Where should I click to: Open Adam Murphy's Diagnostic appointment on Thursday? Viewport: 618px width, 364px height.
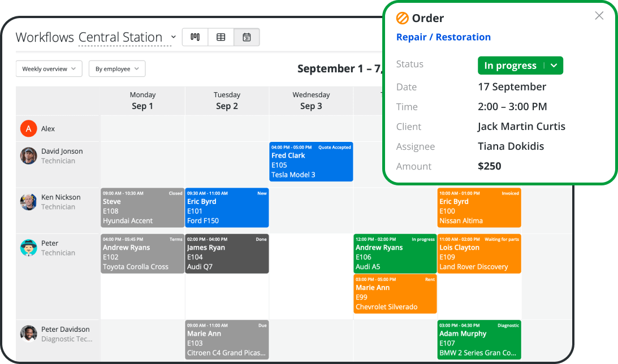coord(479,339)
